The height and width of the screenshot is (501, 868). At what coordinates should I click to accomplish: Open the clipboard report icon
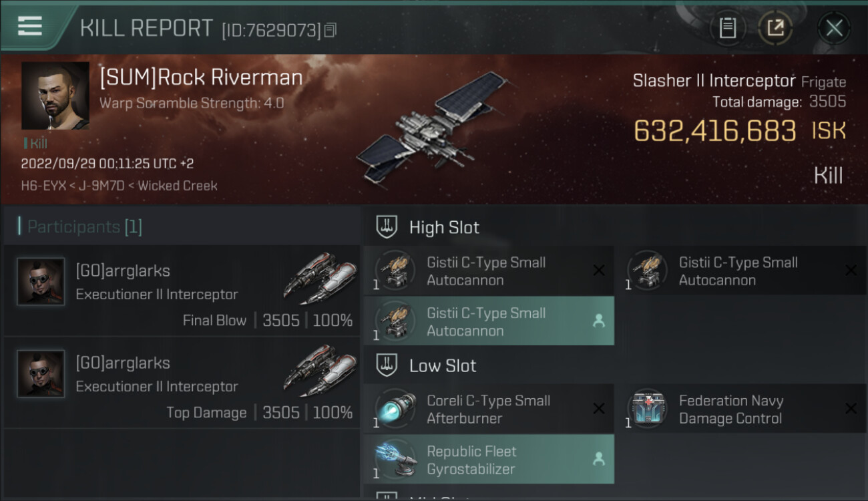pos(727,28)
